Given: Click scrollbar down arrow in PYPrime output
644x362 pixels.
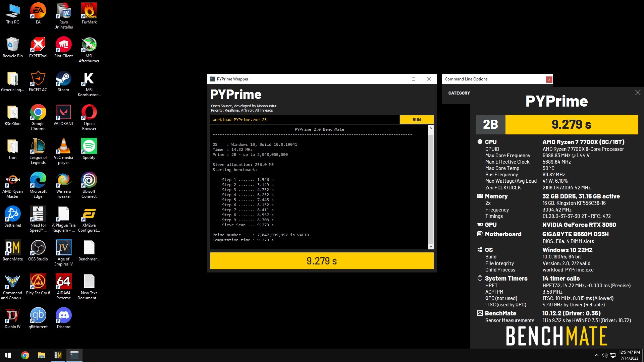Looking at the screenshot, I should pos(431,246).
